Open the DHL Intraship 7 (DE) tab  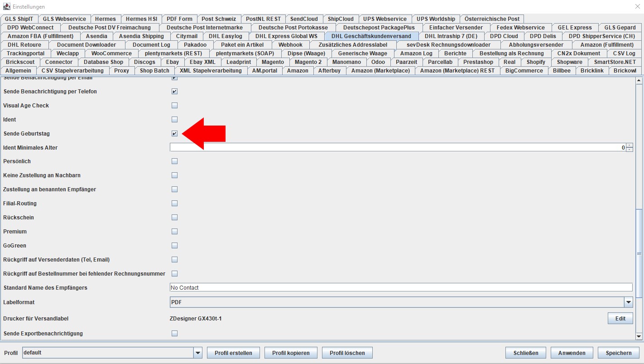point(451,36)
